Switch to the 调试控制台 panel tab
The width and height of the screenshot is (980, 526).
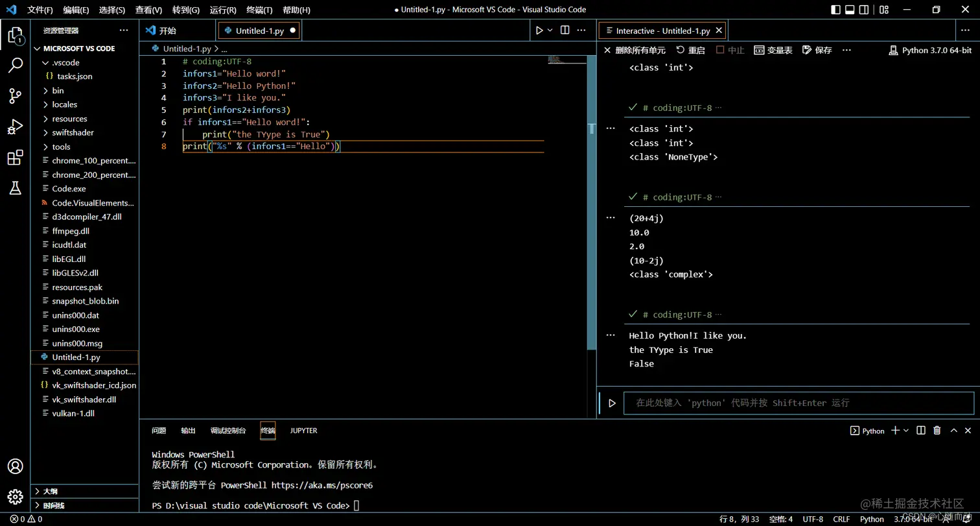[x=228, y=431]
